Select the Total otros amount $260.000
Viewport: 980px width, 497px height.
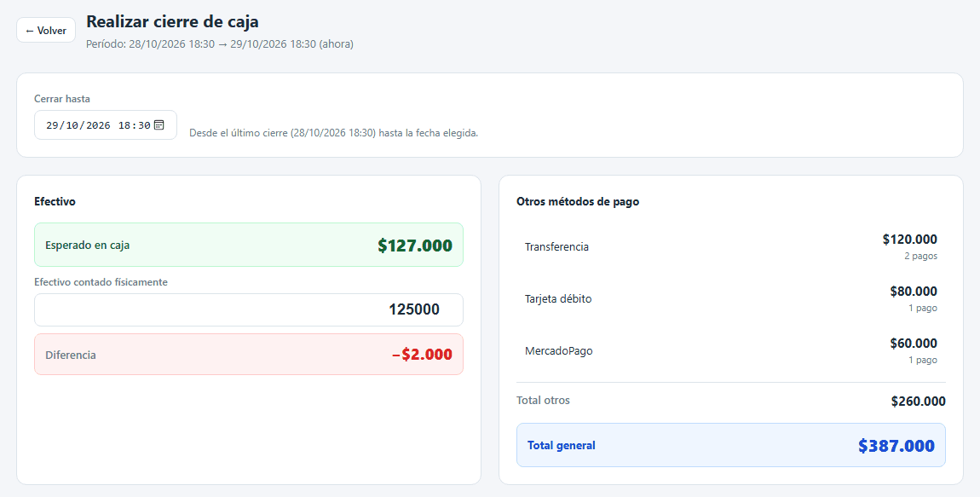point(918,401)
